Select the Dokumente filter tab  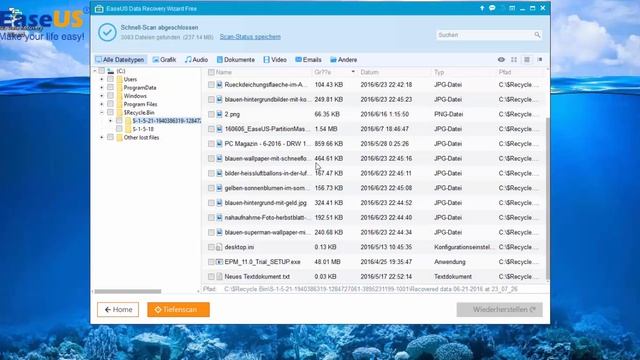coord(236,60)
